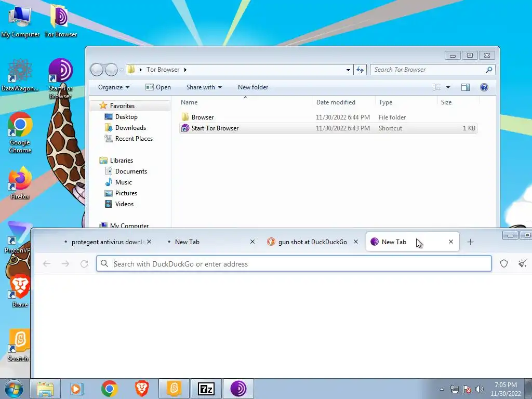Image resolution: width=532 pixels, height=399 pixels.
Task: Select the Scratch desktop shortcut
Action: [x=19, y=345]
